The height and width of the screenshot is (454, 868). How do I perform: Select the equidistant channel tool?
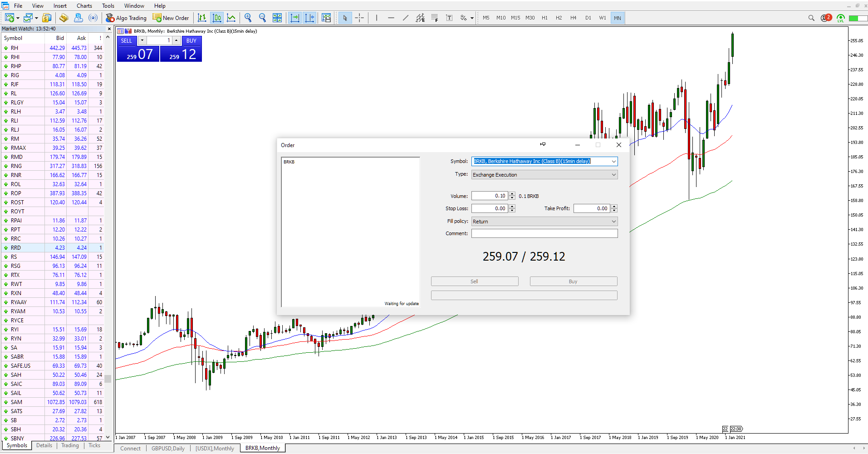tap(420, 18)
